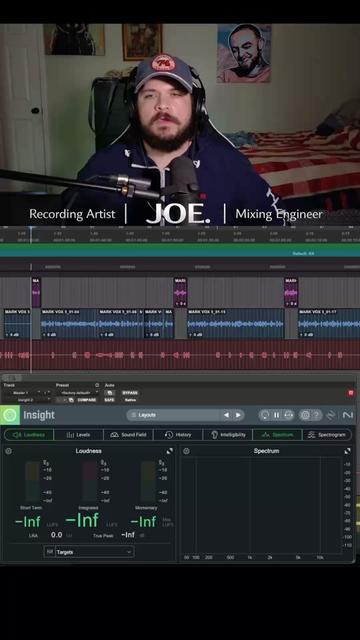Go to previous layout arrow
Screen dimensions: 360x640
click(227, 415)
